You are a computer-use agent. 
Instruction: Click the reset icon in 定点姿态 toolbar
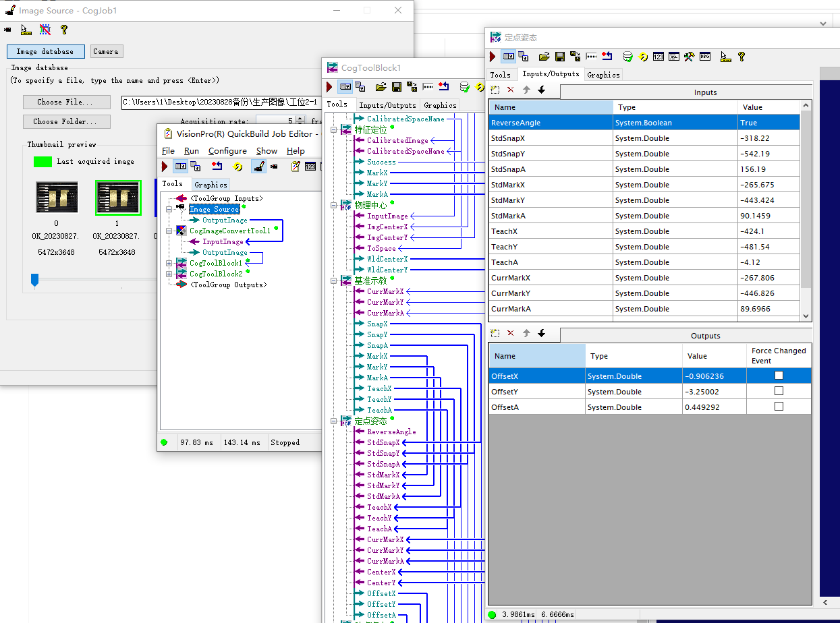[x=607, y=57]
